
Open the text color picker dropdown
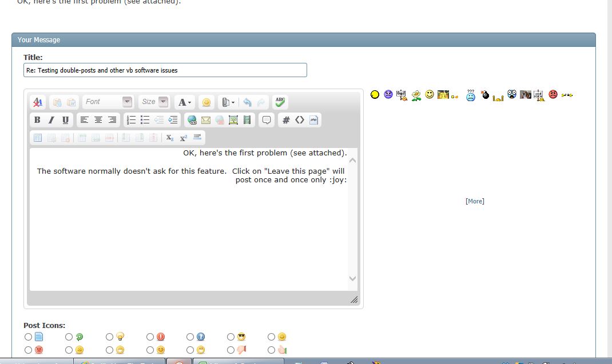(x=185, y=102)
